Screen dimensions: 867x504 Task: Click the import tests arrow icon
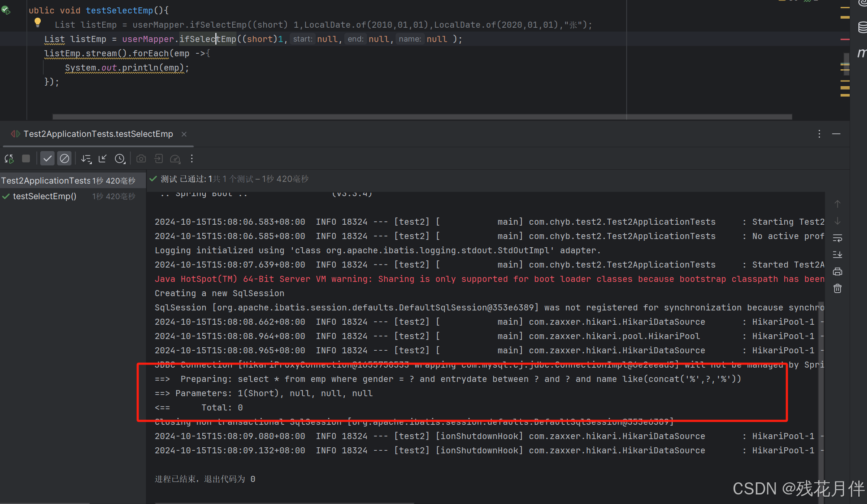click(103, 159)
